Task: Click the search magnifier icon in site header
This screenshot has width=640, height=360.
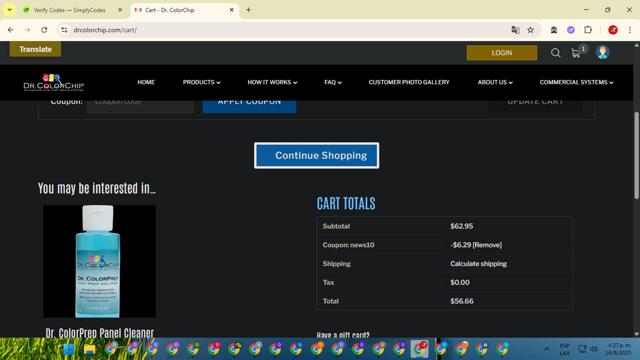Action: point(555,53)
